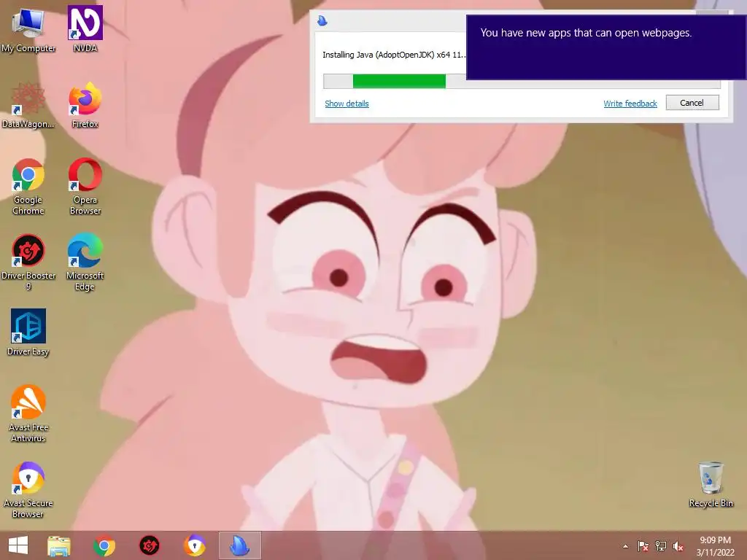Click the muted volume tray icon
This screenshot has width=747, height=560.
[678, 546]
